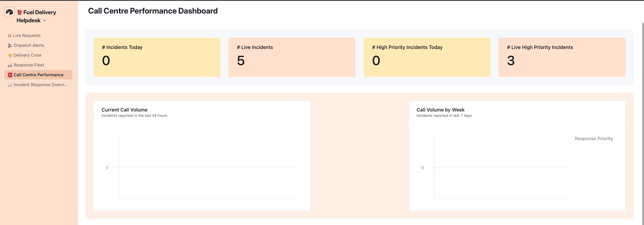This screenshot has height=225, width=644.
Task: Click the Incident Response Overview chart icon
Action: (10, 85)
